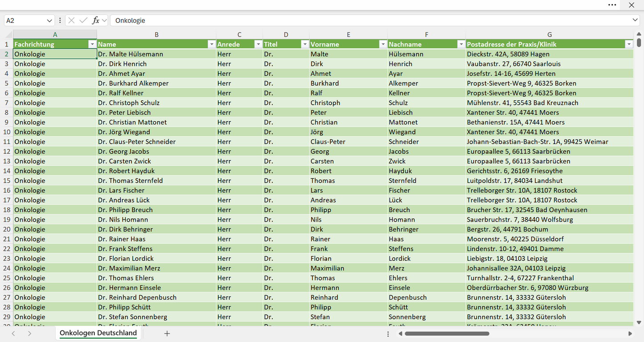644x342 pixels.
Task: Select row 14 header
Action: tap(7, 171)
